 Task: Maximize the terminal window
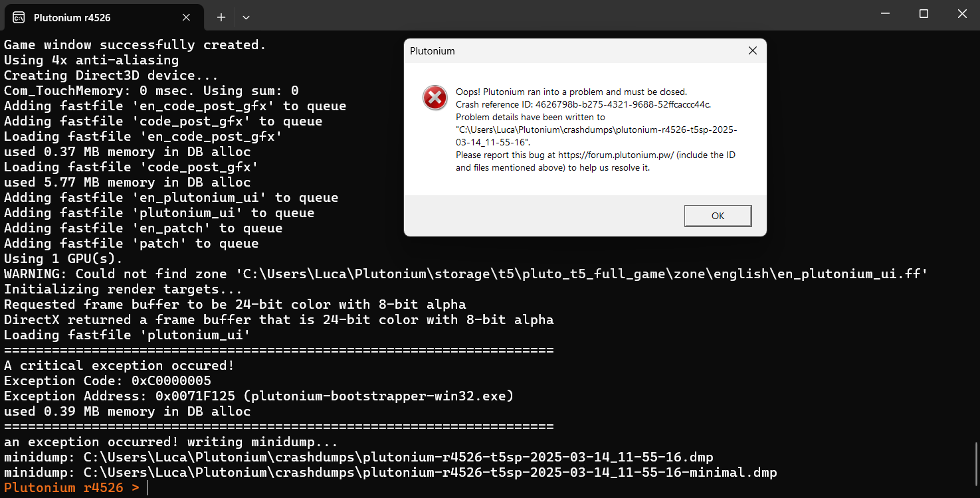(x=924, y=14)
